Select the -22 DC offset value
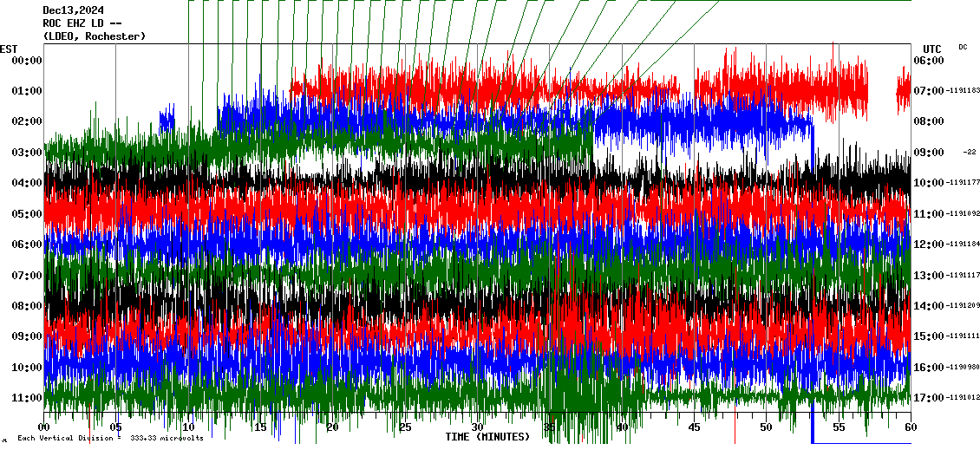980x450 pixels. 970,153
